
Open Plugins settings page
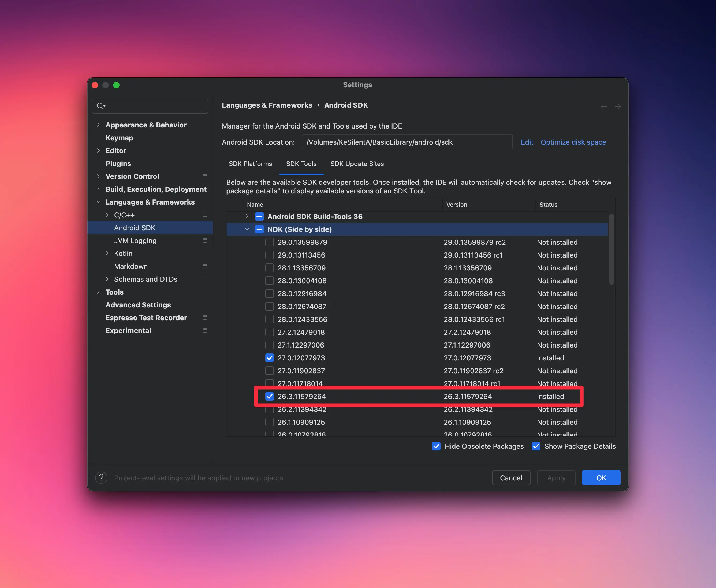click(118, 164)
